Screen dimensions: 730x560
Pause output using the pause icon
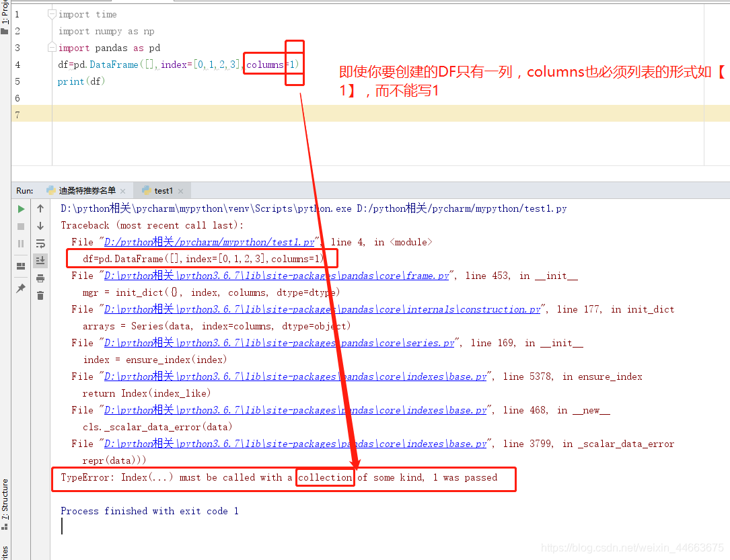[x=21, y=244]
